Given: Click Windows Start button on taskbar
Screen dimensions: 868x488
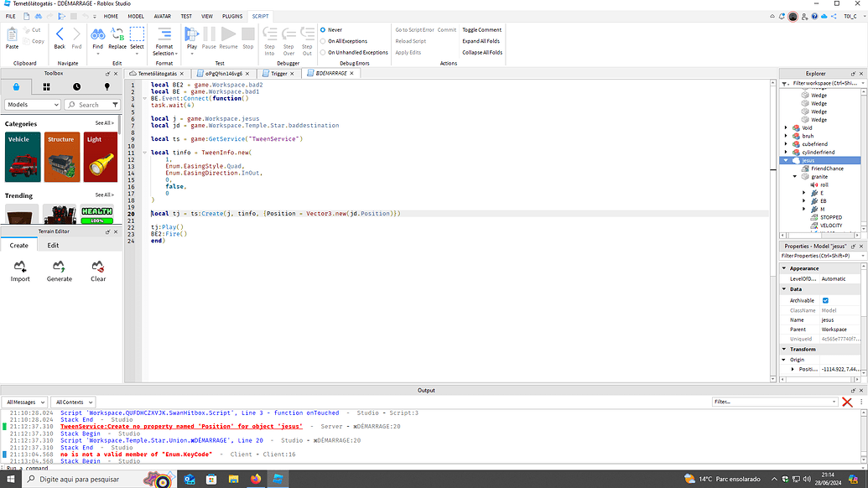Looking at the screenshot, I should (11, 479).
